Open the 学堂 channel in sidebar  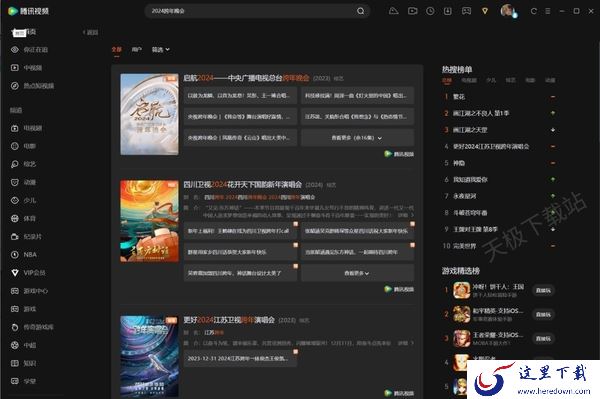click(23, 381)
